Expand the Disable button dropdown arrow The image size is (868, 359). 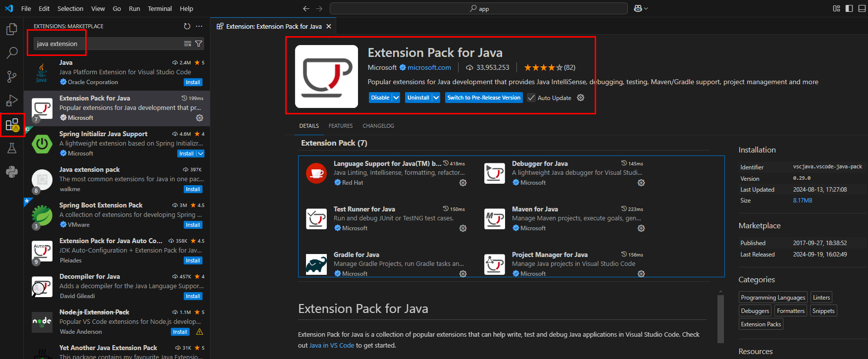click(x=396, y=98)
